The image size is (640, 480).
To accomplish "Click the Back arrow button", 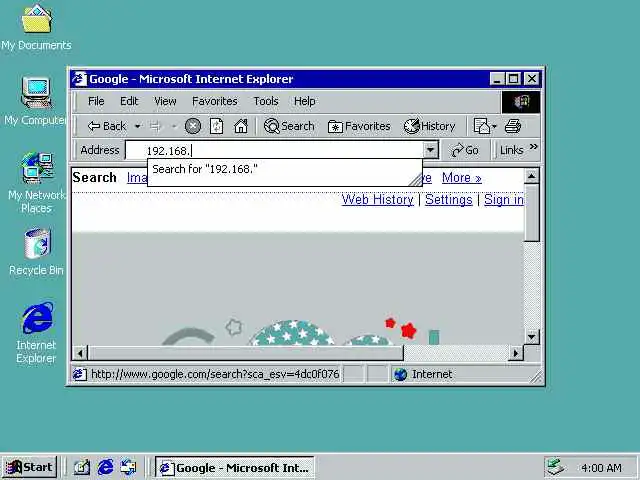I will coord(107,126).
